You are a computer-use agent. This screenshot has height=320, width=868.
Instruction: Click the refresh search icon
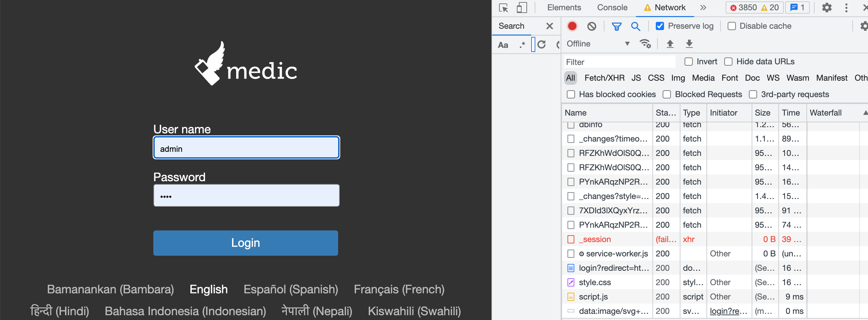pos(541,44)
